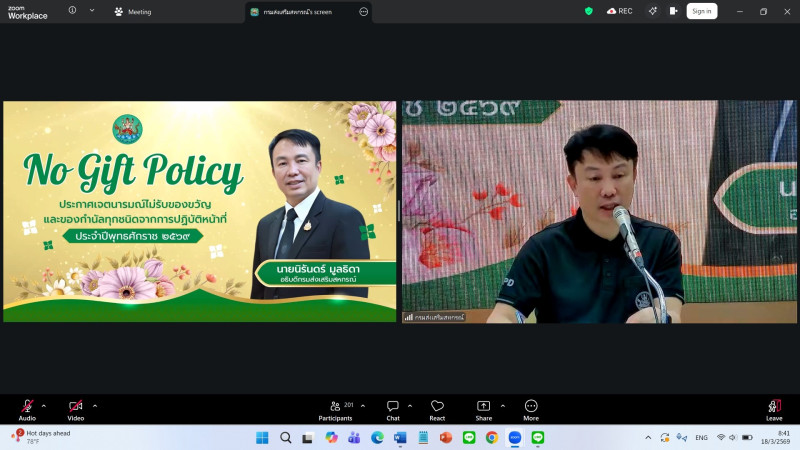Click the REC recording indicator
800x450 pixels.
619,11
